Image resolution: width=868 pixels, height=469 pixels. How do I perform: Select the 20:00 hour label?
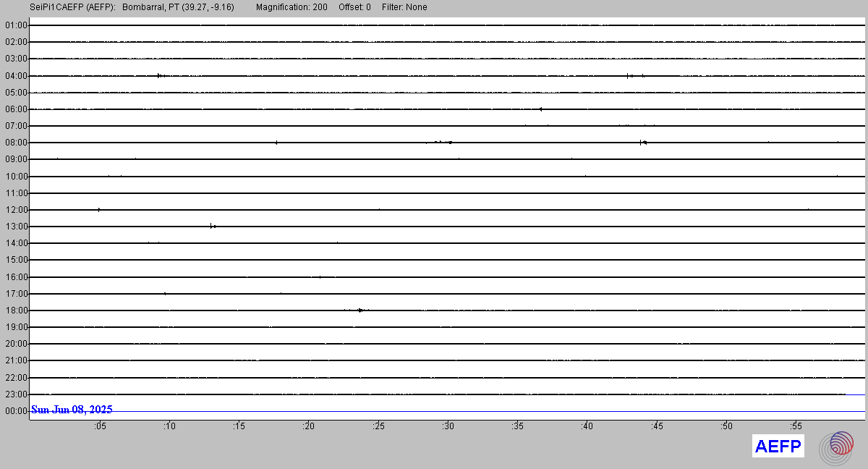tap(16, 344)
